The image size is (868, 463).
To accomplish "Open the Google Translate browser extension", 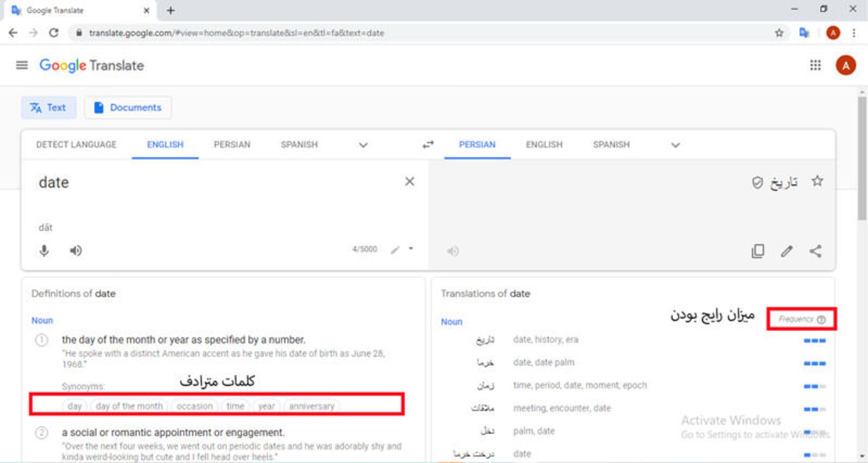I will 804,33.
